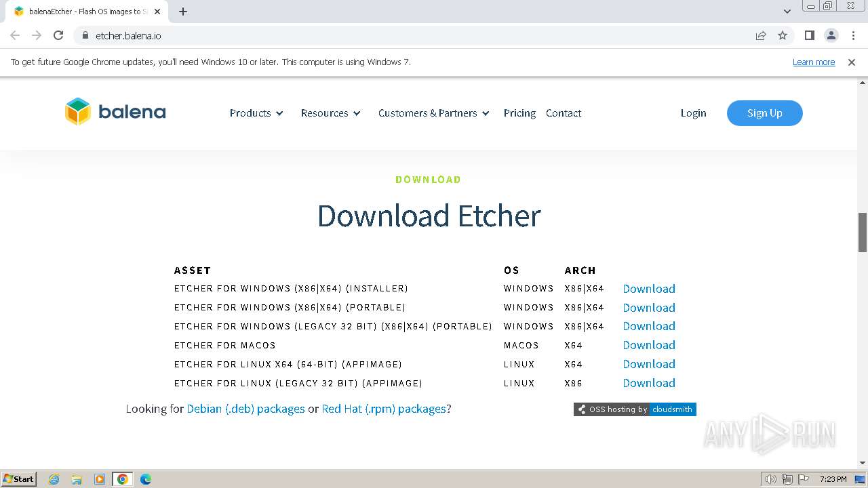868x488 pixels.
Task: Open Red Hat (.rpm) packages link
Action: pyautogui.click(x=384, y=409)
